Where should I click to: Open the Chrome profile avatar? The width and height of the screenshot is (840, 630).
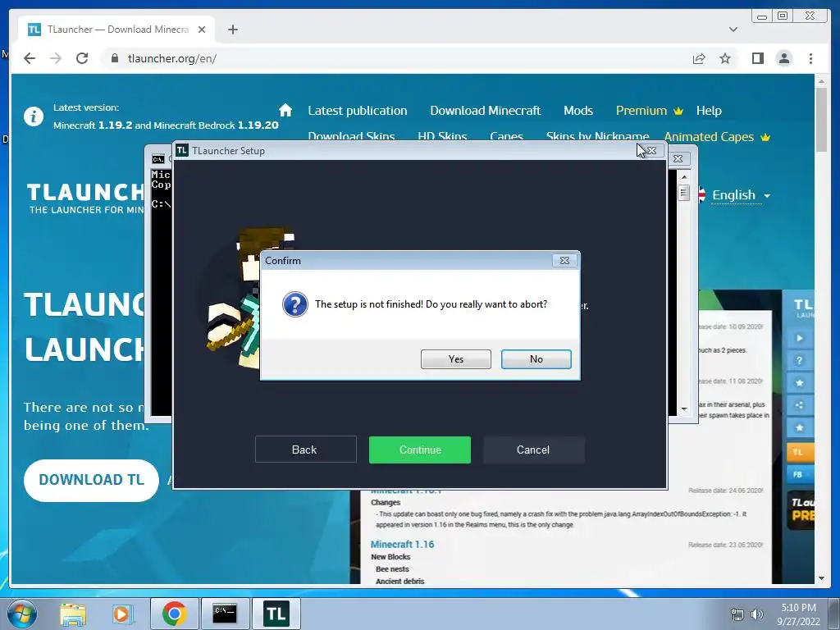pyautogui.click(x=783, y=58)
